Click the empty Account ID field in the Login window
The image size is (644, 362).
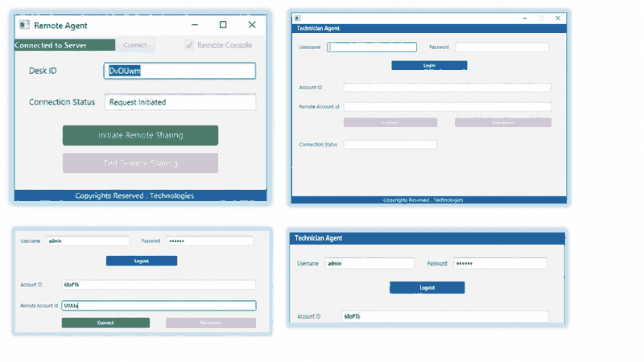point(448,88)
